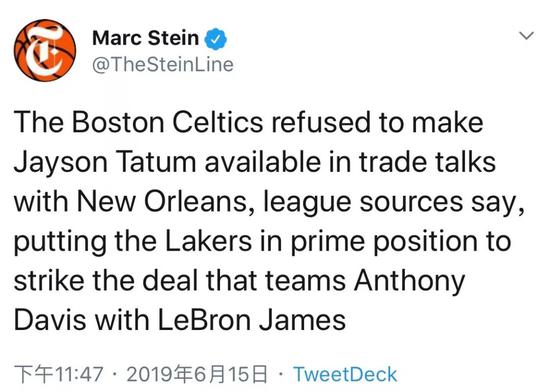Click the word 'Davis' on the last line
This screenshot has height=392, width=550.
click(50, 320)
